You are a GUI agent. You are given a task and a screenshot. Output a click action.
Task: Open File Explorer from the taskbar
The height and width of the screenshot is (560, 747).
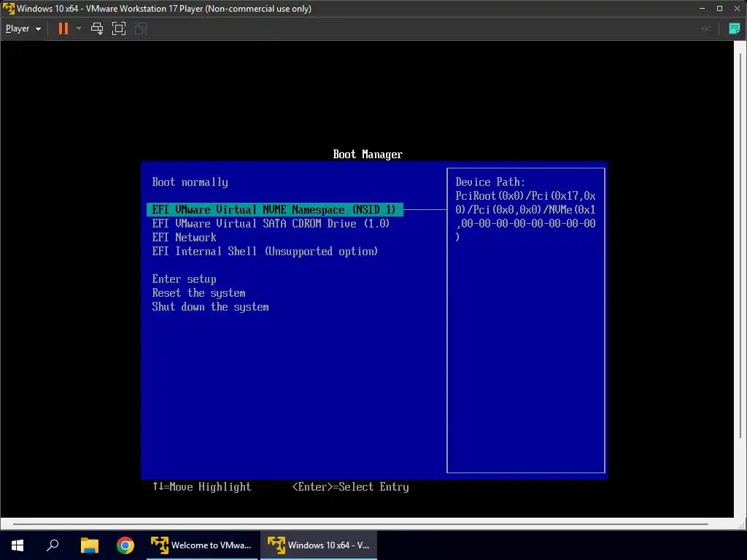pos(89,545)
